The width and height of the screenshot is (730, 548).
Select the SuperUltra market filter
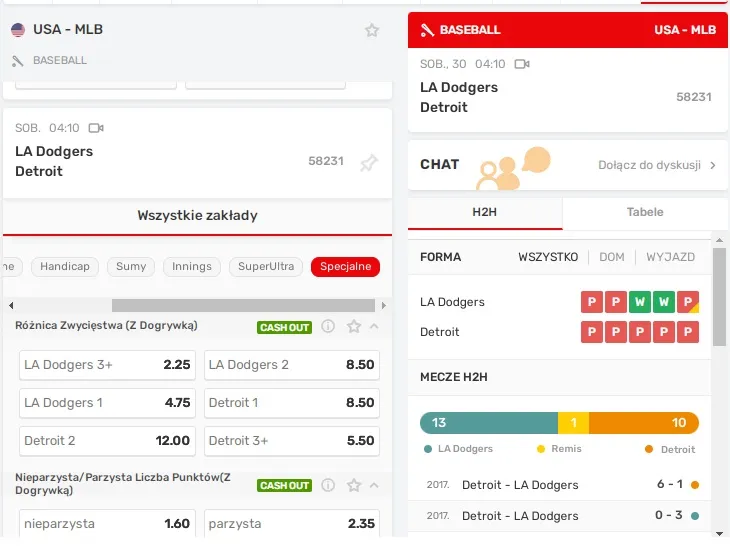266,266
